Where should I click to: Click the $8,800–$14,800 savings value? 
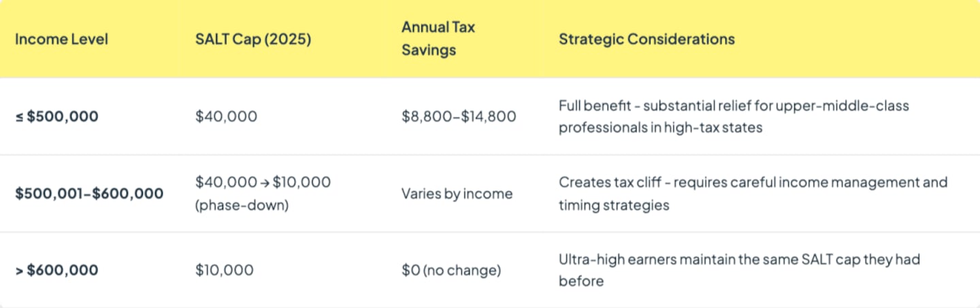tap(459, 116)
